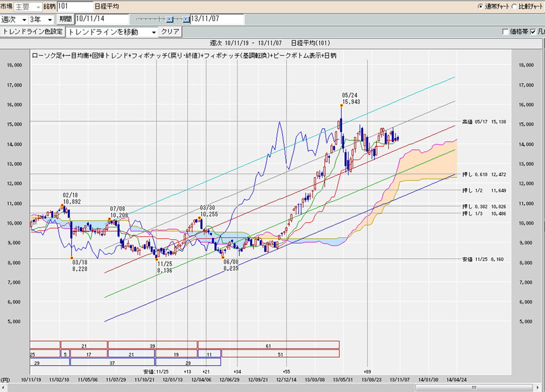The height and width of the screenshot is (392, 545).
Task: Open the 市場 market dropdown showing 主要
Action: (28, 7)
